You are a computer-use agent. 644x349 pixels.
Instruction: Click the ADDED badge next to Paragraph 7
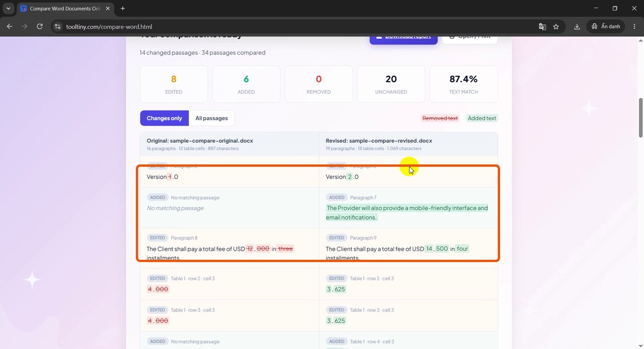point(336,198)
